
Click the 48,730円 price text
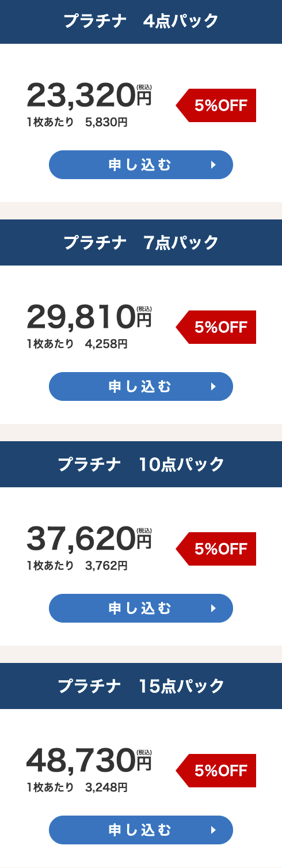(89, 761)
